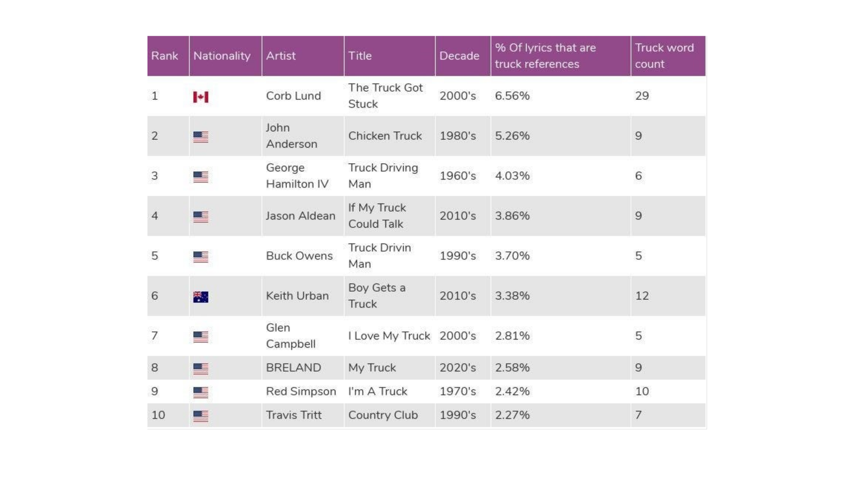Click the truck references percentage header
868x488 pixels.
[x=545, y=56]
